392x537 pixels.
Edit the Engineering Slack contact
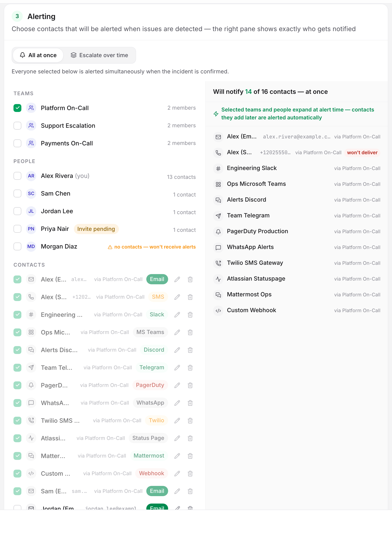click(177, 315)
